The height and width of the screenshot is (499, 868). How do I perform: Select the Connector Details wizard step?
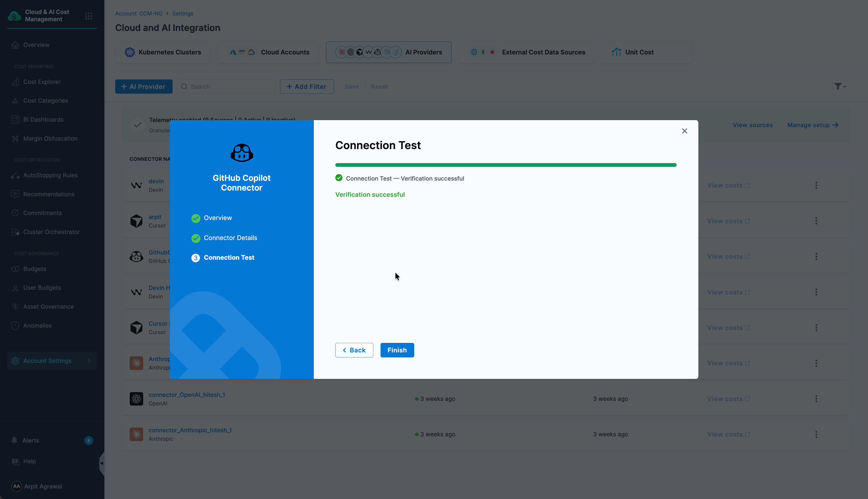click(224, 238)
